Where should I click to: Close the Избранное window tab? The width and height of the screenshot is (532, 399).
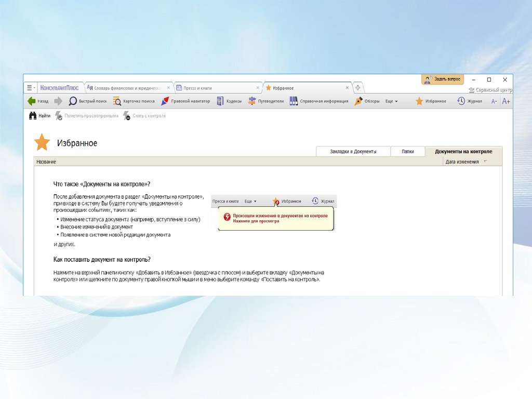pos(347,88)
